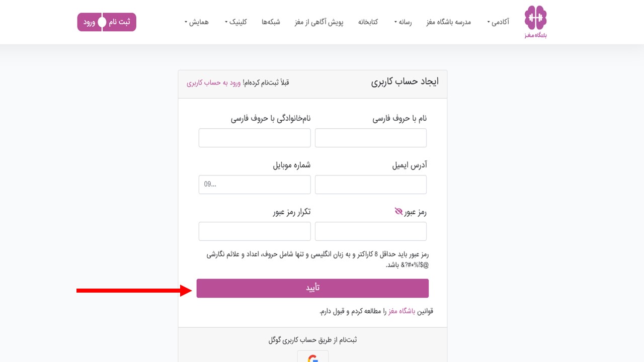Click the باشگاه مغز brain logo

point(535,22)
